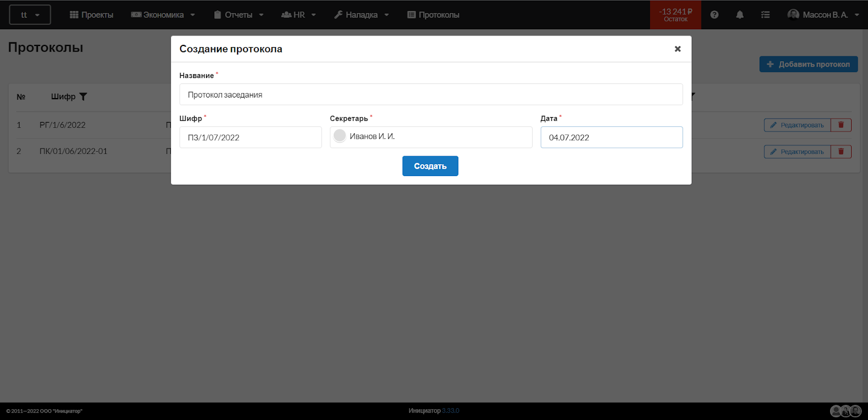Focus the Дата field showing 04.07.2022
Screen dimensions: 868x420
tap(611, 137)
